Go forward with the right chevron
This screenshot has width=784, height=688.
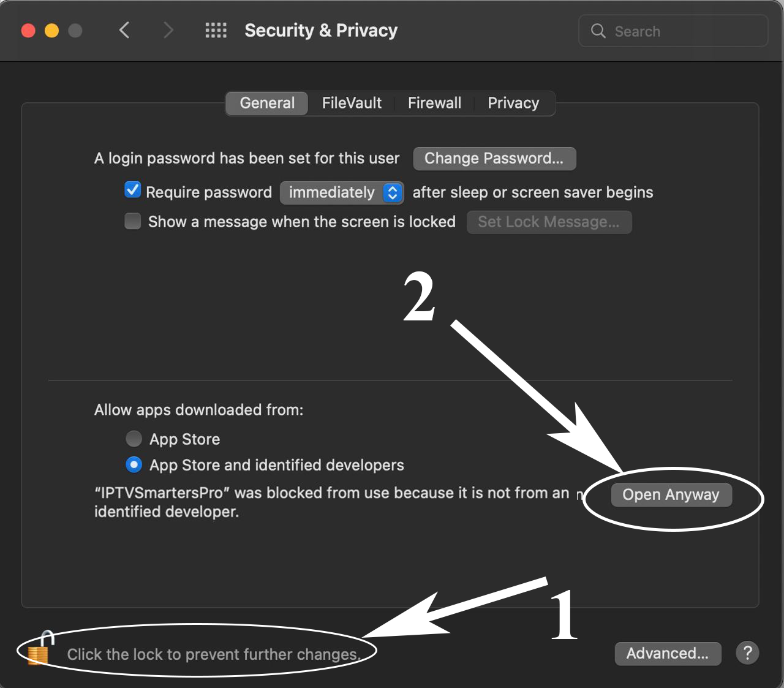coord(168,30)
